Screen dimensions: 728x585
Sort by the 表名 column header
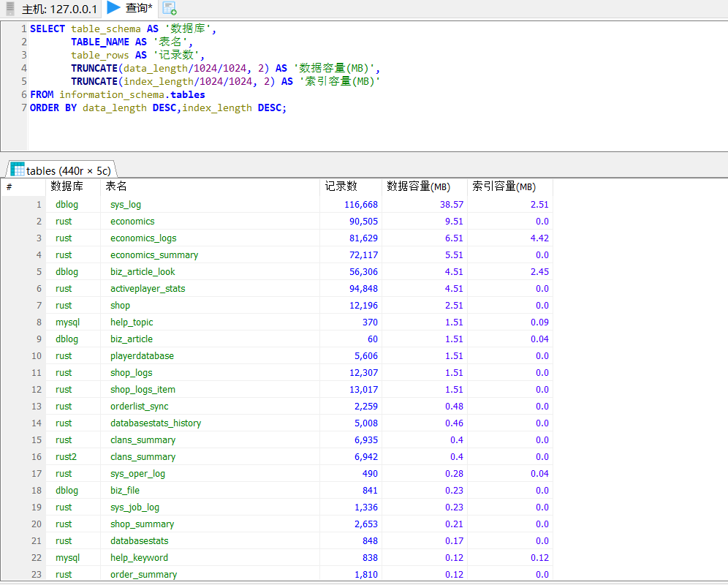pyautogui.click(x=210, y=186)
